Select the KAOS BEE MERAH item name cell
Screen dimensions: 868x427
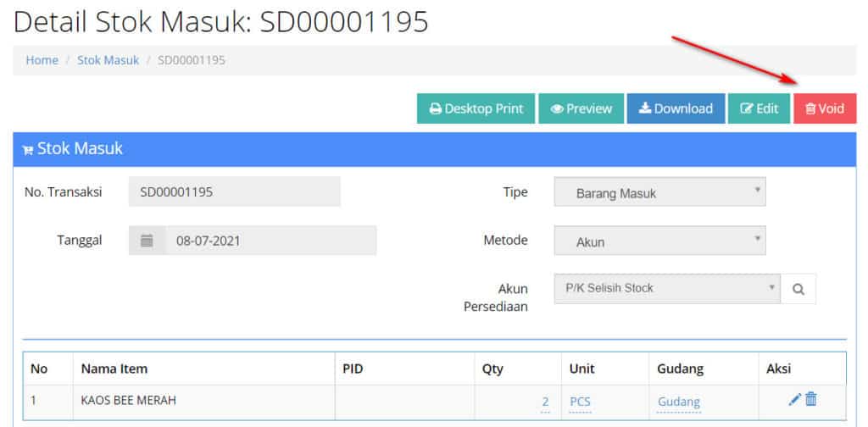pos(129,400)
